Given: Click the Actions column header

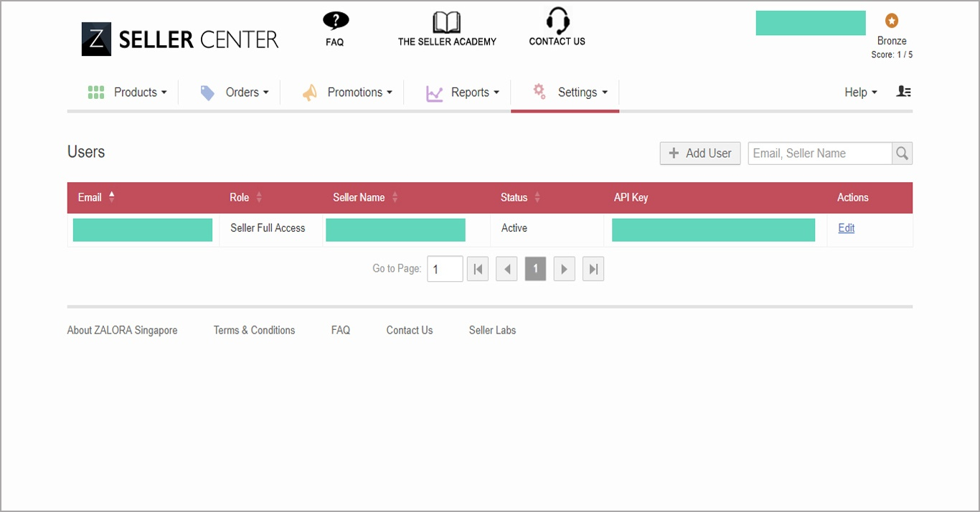Looking at the screenshot, I should click(x=853, y=197).
